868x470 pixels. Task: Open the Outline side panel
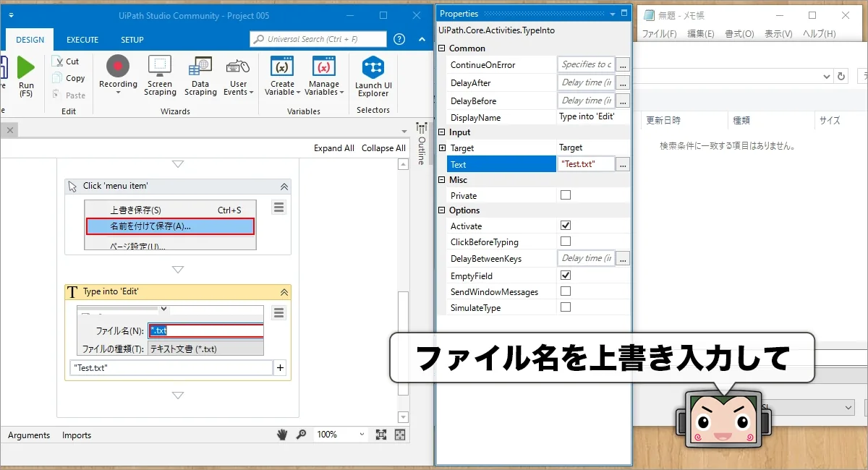421,145
